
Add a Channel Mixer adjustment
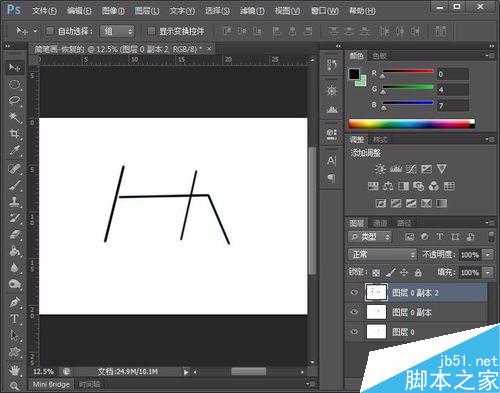[x=434, y=186]
